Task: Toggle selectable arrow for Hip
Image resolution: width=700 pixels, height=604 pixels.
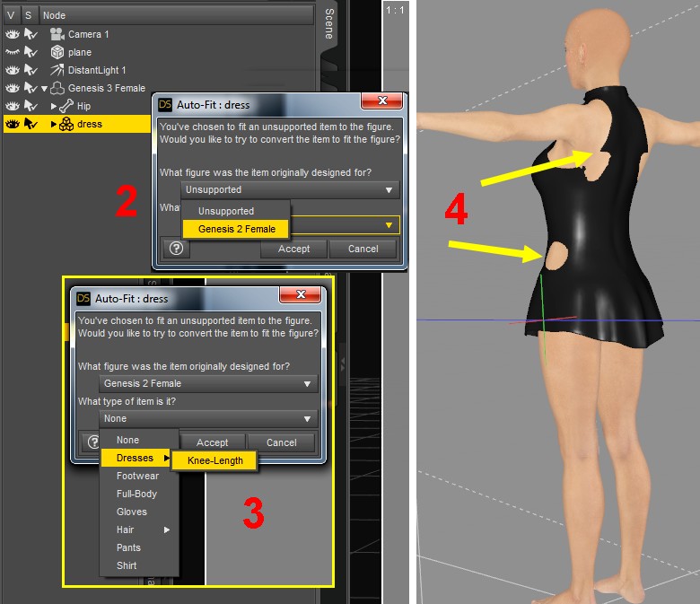Action: point(31,106)
